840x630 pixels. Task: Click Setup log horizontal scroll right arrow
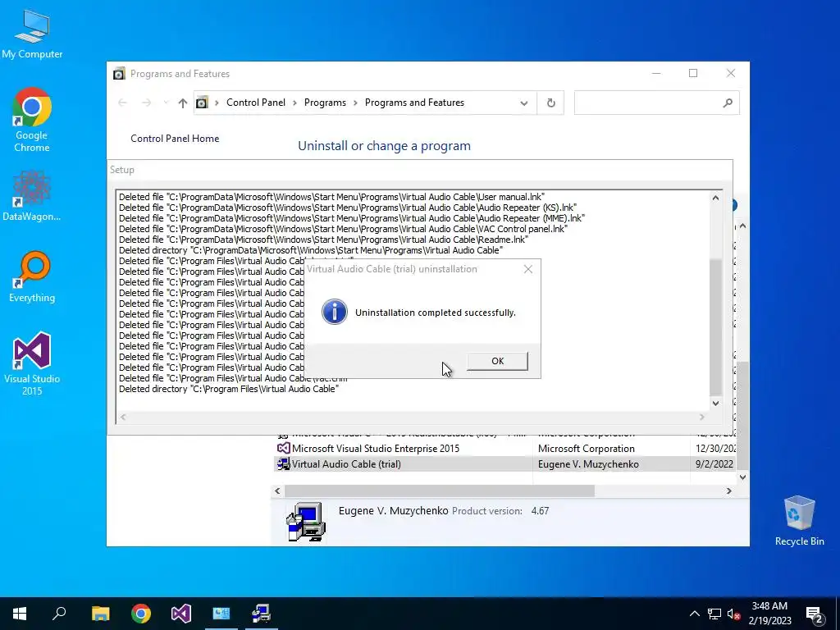click(x=702, y=417)
